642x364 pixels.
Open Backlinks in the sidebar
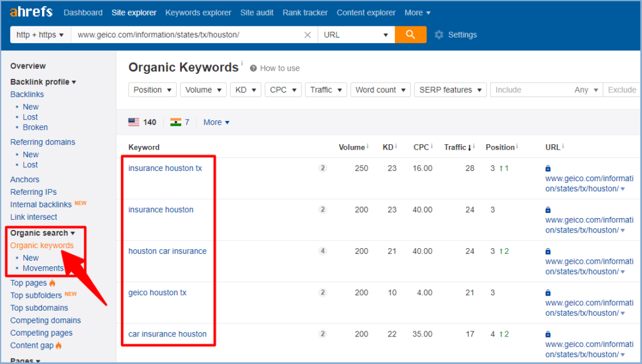tap(27, 94)
